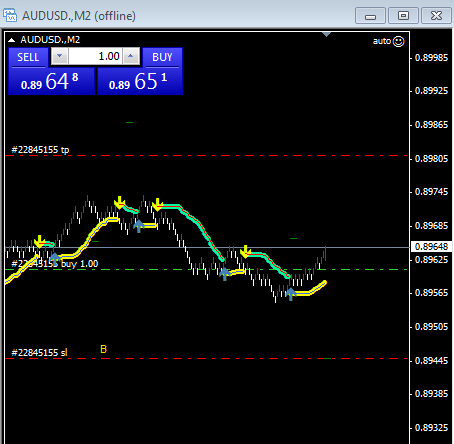454x444 pixels.
Task: Click the yellow down arrow signal near 0.89625
Action: click(x=246, y=252)
